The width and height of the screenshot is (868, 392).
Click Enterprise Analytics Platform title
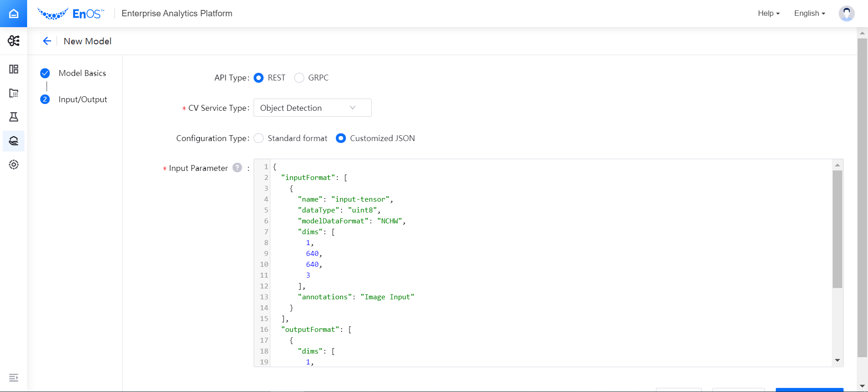[x=177, y=14]
